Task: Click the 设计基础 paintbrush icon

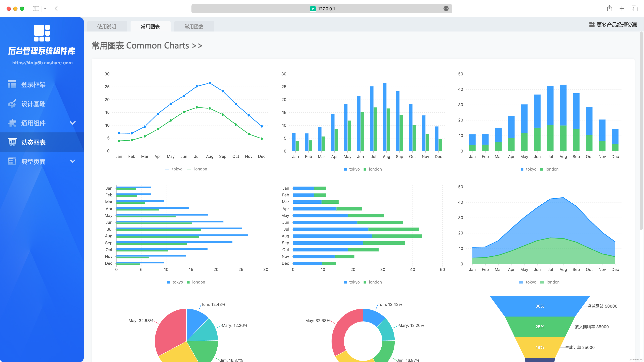Action: click(12, 104)
